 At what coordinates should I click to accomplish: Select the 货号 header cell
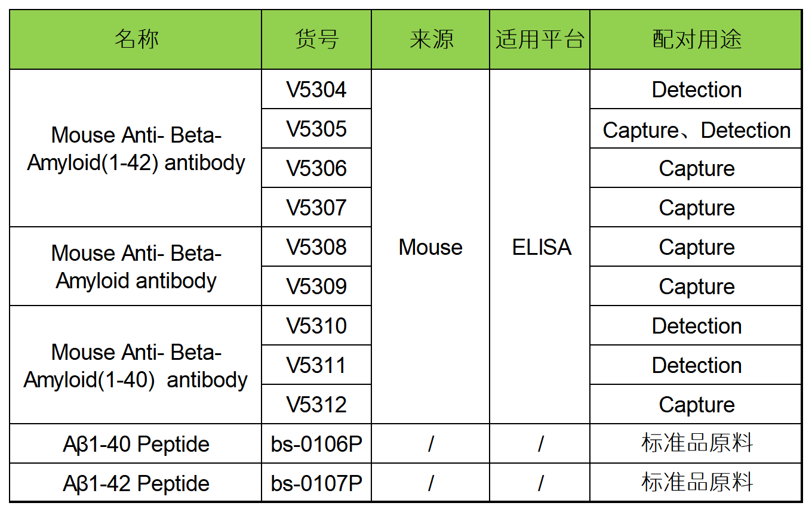point(316,40)
